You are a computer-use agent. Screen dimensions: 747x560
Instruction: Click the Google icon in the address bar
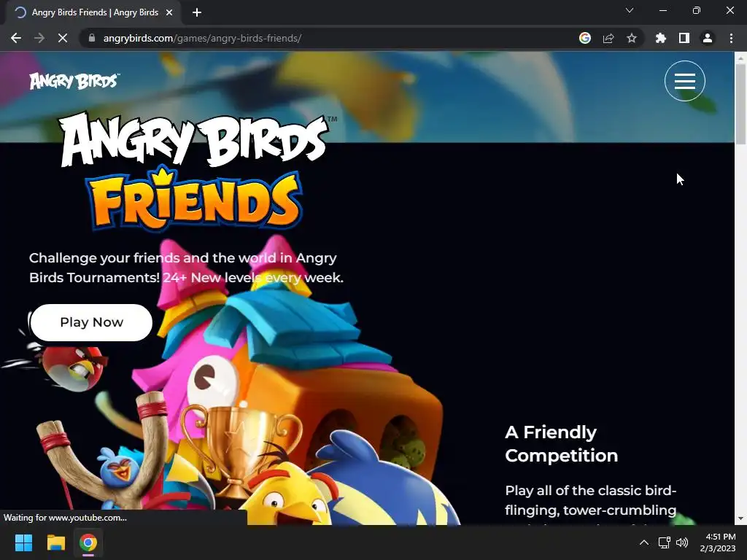584,38
